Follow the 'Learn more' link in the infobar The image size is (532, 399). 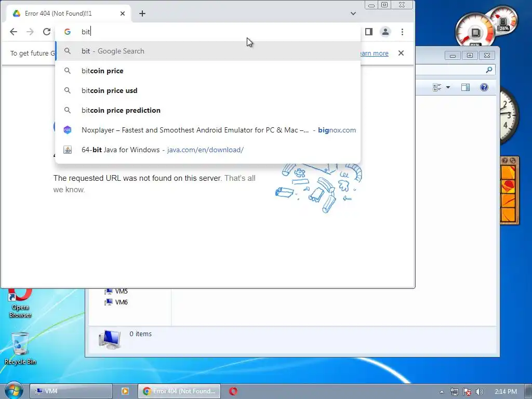coord(374,54)
